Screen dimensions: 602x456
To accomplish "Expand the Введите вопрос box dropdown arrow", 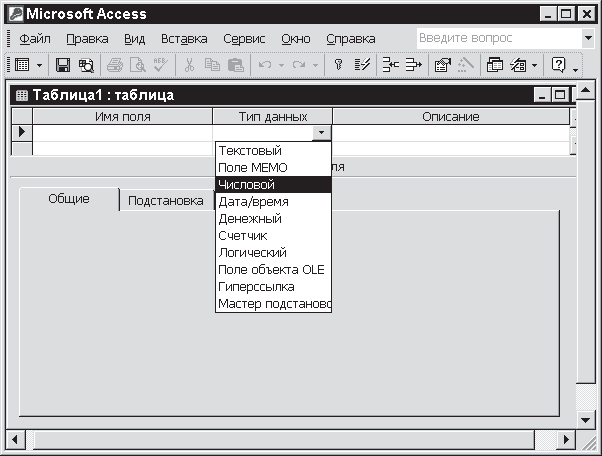I will [587, 38].
